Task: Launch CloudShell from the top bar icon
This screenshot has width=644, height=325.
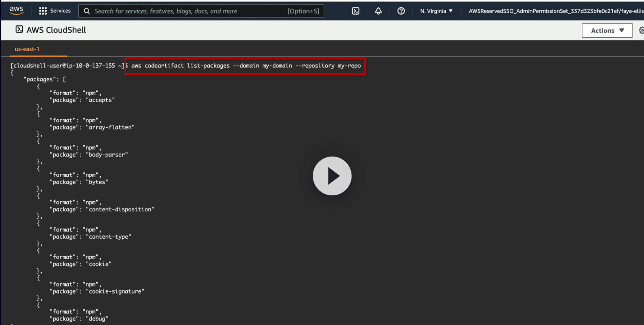Action: coord(356,11)
